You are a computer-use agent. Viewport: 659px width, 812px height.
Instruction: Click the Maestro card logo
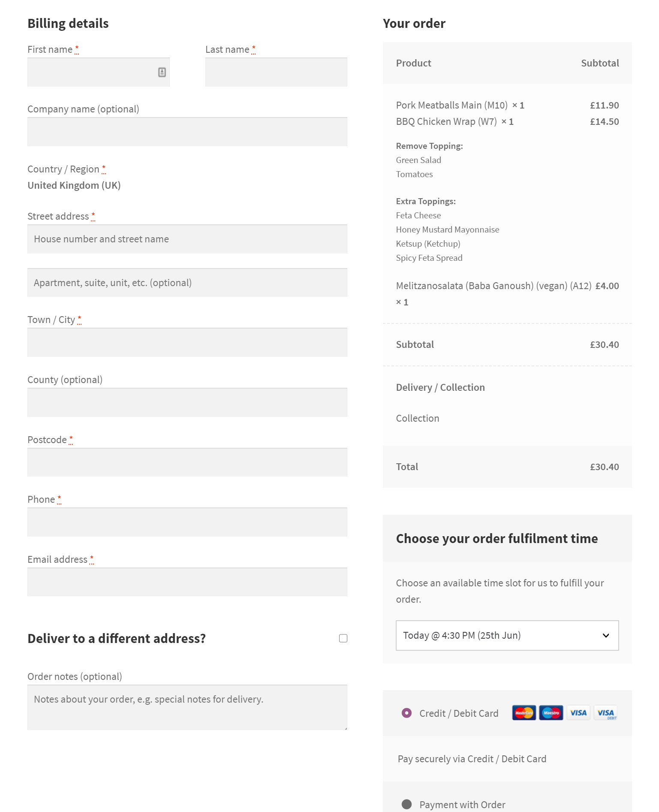point(551,713)
